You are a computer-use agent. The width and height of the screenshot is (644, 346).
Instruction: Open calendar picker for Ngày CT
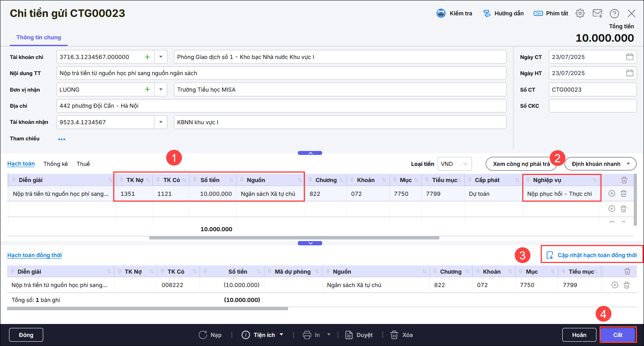[x=629, y=57]
